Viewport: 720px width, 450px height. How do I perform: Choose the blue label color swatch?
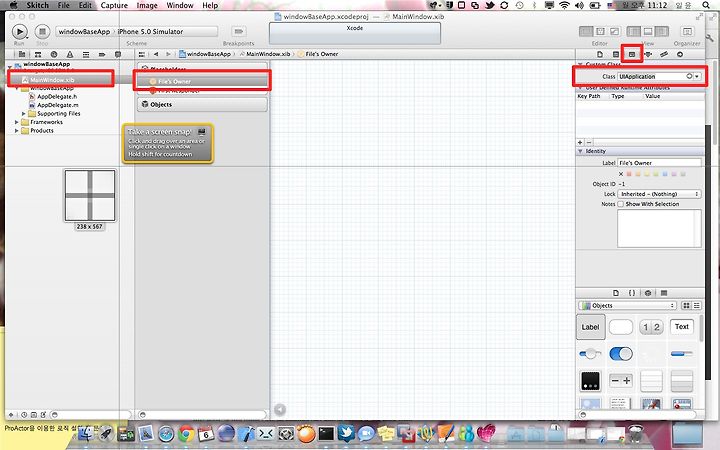point(665,174)
